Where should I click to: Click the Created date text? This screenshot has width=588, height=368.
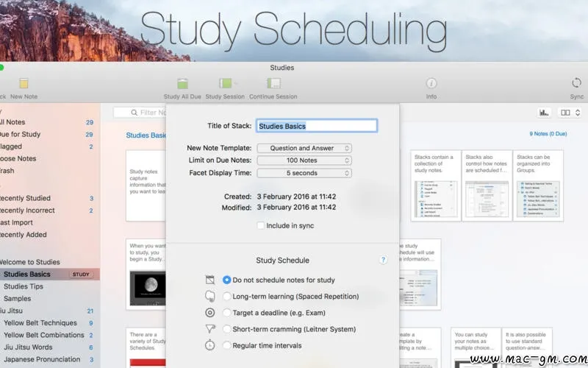tap(296, 197)
